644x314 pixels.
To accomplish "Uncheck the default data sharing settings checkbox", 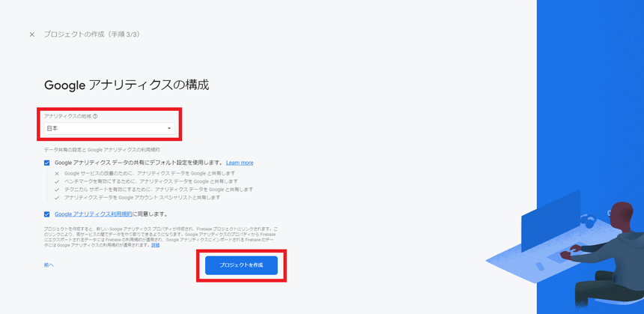I will tap(47, 163).
